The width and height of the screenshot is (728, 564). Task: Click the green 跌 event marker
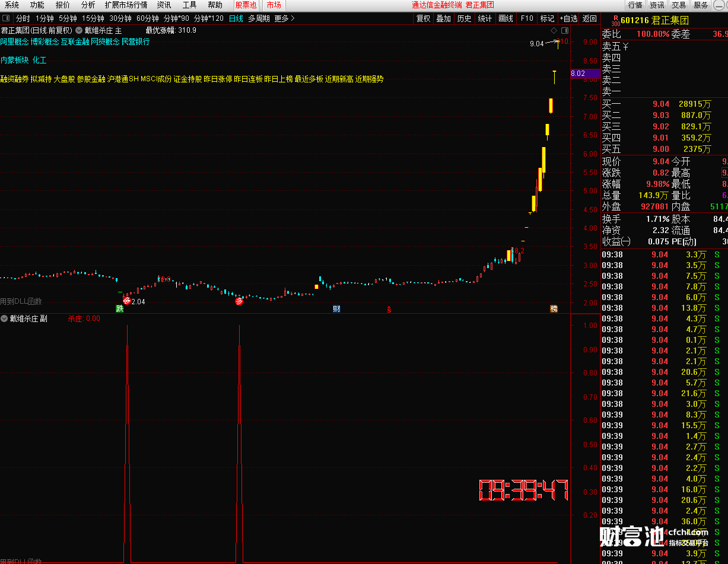pyautogui.click(x=120, y=308)
